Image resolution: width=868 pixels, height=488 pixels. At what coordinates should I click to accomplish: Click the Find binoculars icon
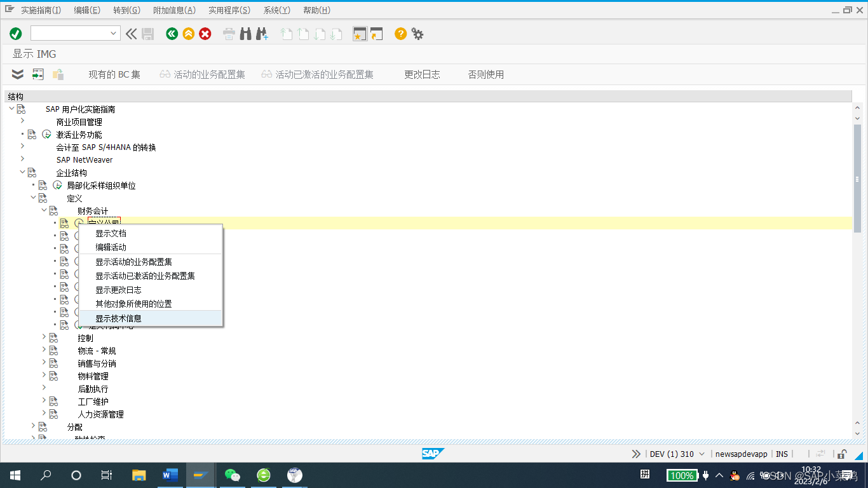pyautogui.click(x=245, y=34)
